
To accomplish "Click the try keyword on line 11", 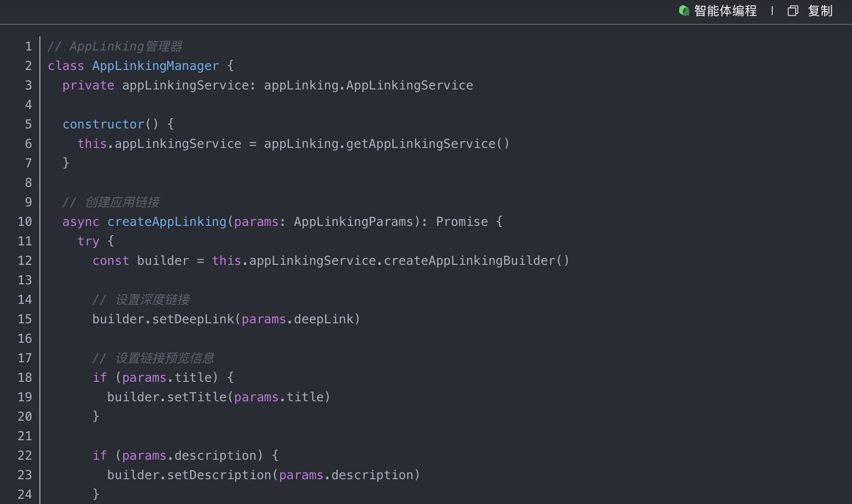I will 88,241.
